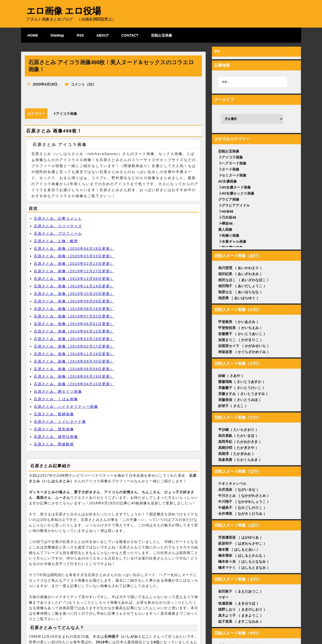Image resolution: width=322 pixels, height=644 pixels.
Task: Click the orange カテゴリー label
Action: tap(36, 114)
